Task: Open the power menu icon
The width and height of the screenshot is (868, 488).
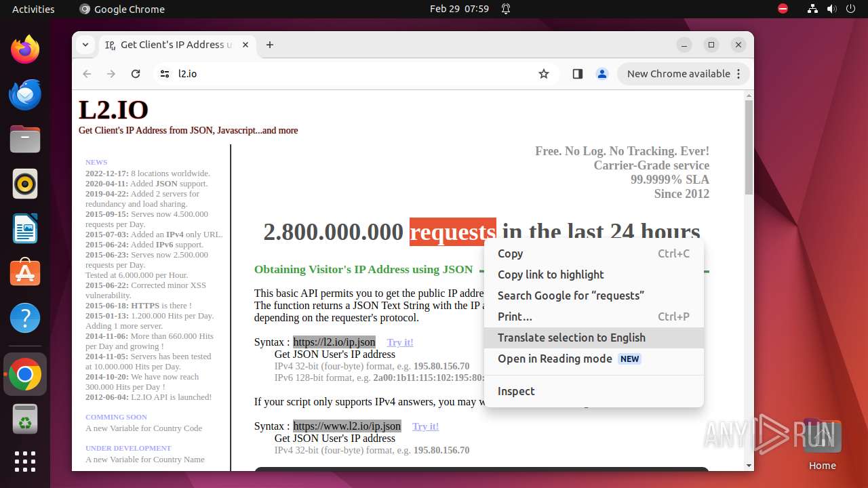Action: [851, 9]
